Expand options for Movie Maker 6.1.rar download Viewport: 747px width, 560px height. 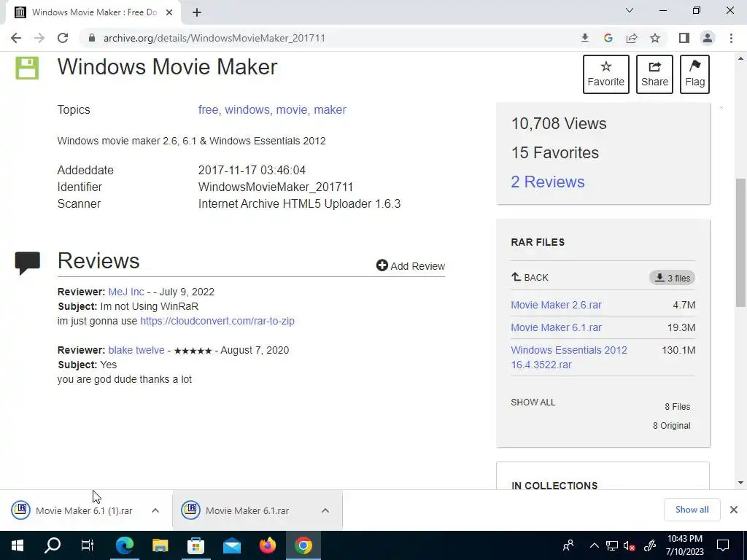tap(325, 510)
